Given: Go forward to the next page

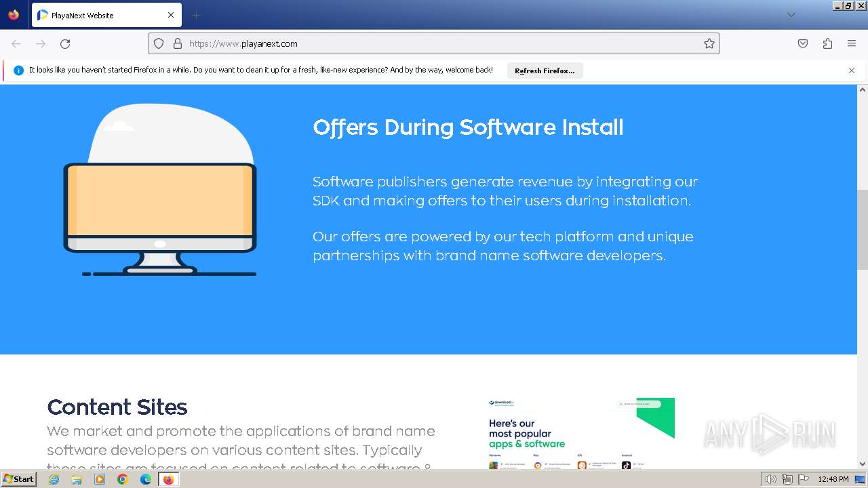Looking at the screenshot, I should (x=41, y=43).
